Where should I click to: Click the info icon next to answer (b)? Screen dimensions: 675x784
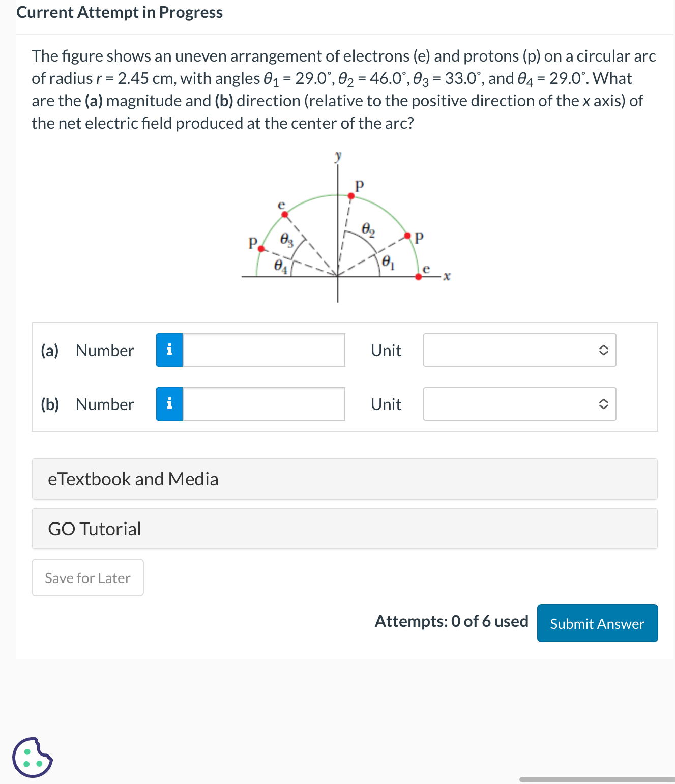pos(169,403)
